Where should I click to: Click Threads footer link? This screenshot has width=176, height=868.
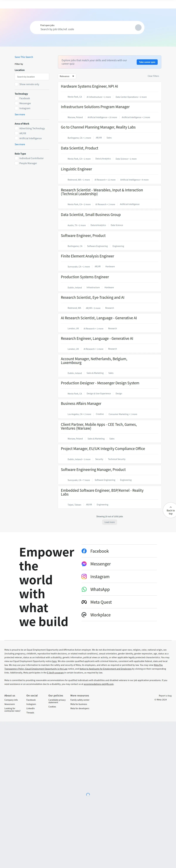30,713
